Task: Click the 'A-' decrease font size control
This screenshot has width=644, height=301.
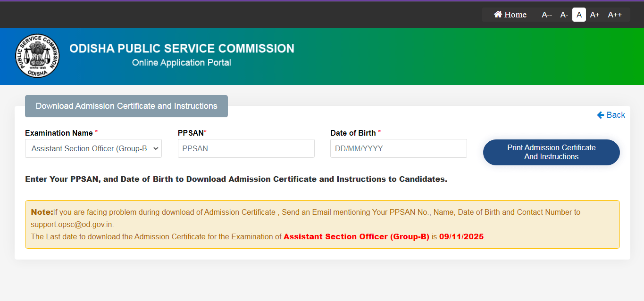Action: (563, 15)
